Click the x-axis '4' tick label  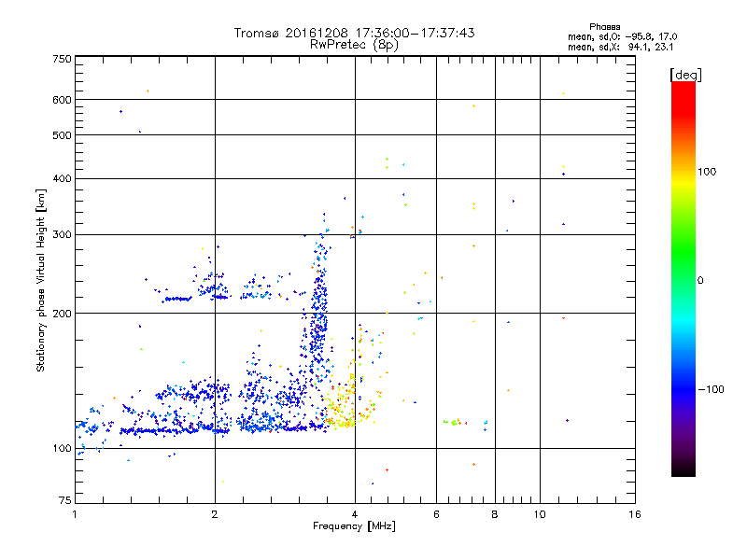click(355, 514)
